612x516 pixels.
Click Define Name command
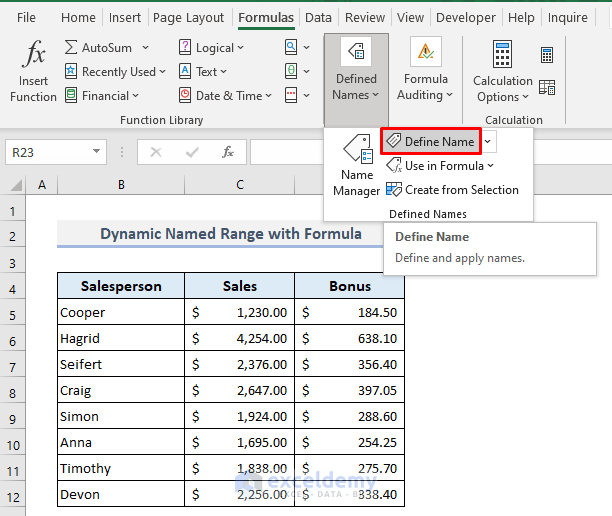click(x=431, y=141)
